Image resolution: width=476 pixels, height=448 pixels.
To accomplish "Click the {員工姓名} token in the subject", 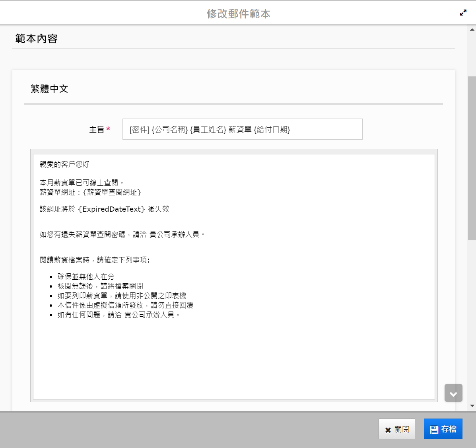I will click(x=208, y=130).
